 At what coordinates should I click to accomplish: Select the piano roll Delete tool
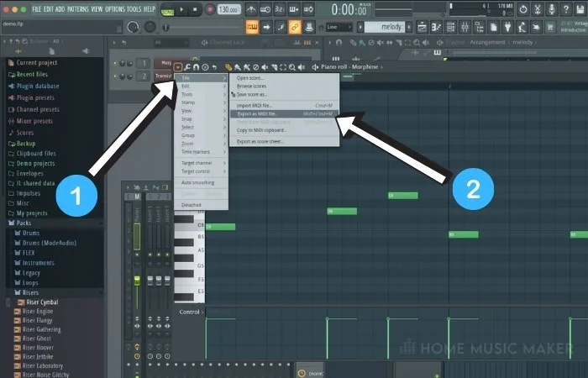[255, 67]
